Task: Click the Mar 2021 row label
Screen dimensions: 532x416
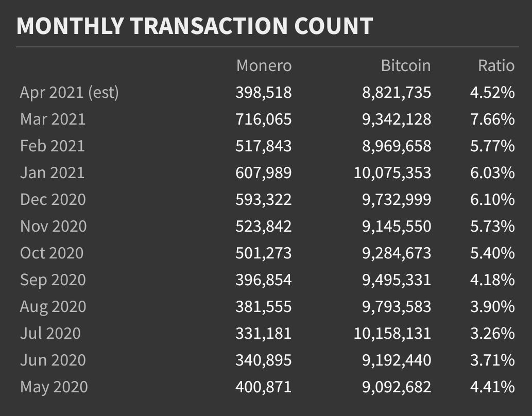Action: tap(53, 119)
